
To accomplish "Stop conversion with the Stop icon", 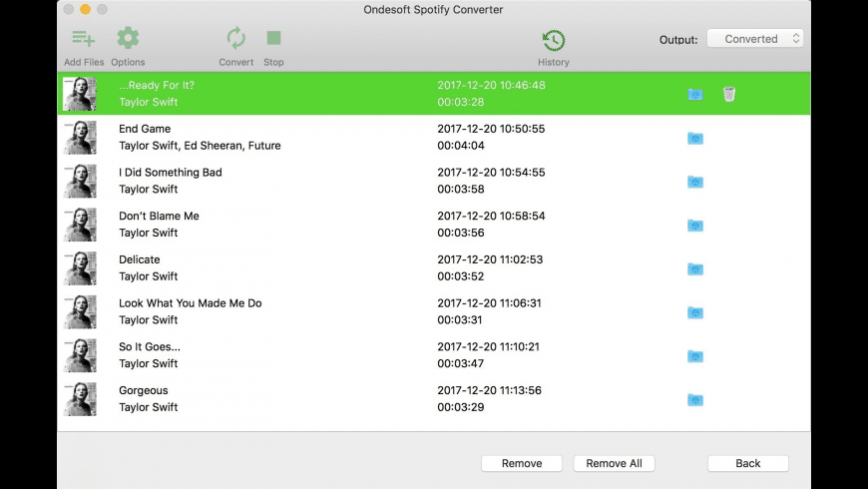I will click(273, 38).
